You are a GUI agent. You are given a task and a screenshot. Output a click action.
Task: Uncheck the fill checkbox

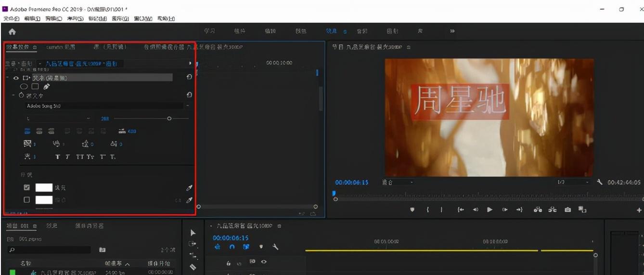[x=27, y=187]
